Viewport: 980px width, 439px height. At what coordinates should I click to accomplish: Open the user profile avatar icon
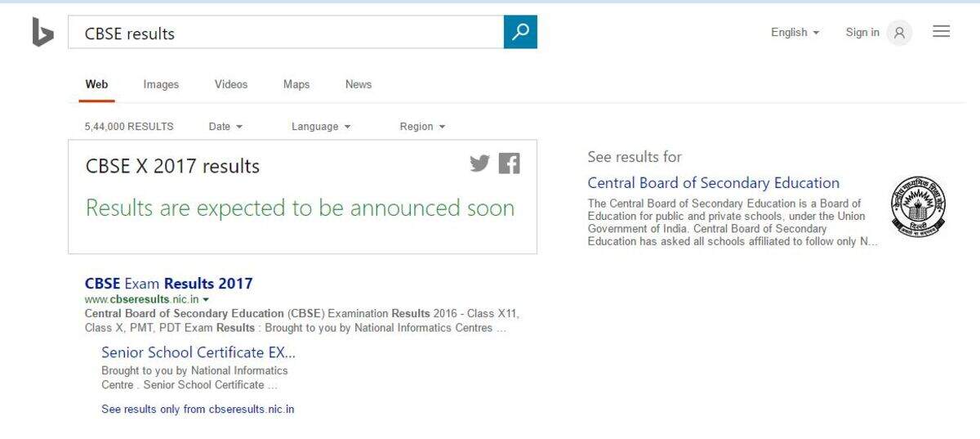pyautogui.click(x=899, y=33)
